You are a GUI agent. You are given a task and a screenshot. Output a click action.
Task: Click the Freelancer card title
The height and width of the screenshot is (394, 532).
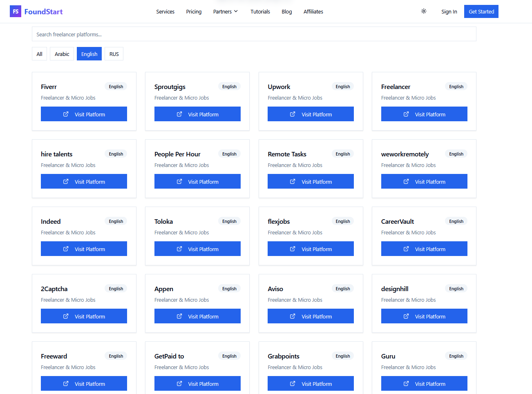tap(396, 87)
